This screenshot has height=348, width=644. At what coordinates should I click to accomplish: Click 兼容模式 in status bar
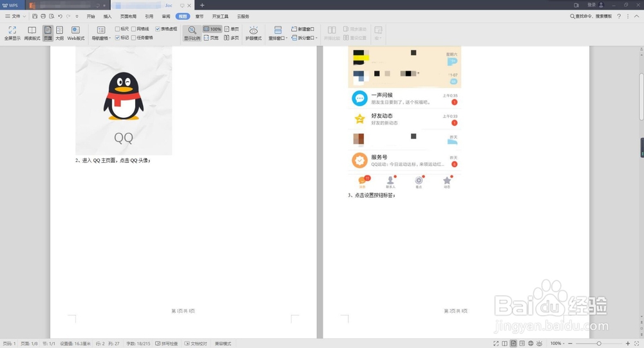coord(223,343)
